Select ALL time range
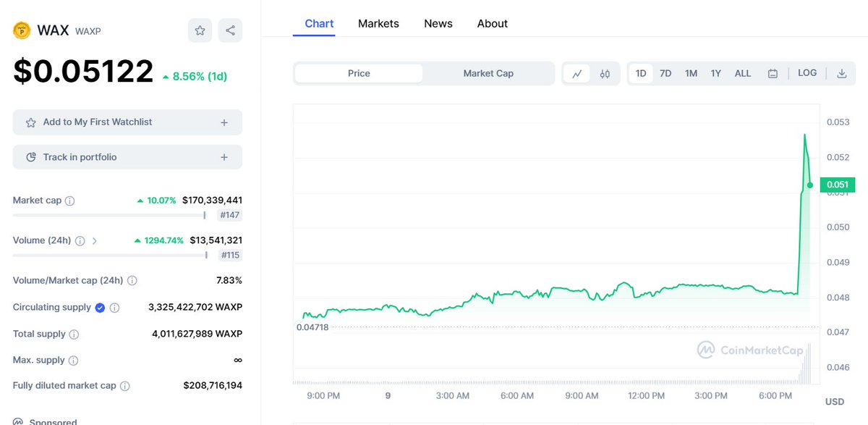 [743, 73]
